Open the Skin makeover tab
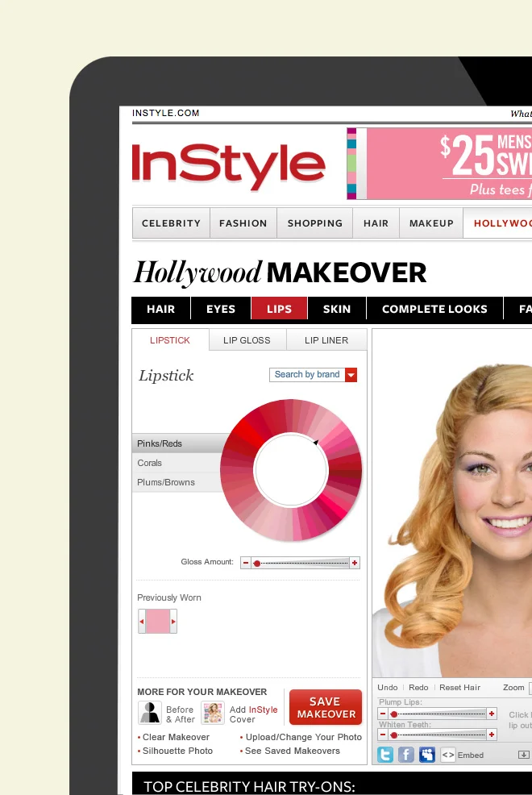Image resolution: width=532 pixels, height=795 pixels. pos(337,309)
